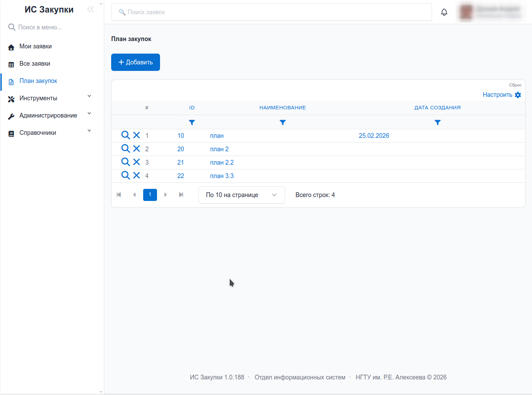Screen dimensions: 532x395
Task: View details of план 2.2 row
Action: pos(125,162)
